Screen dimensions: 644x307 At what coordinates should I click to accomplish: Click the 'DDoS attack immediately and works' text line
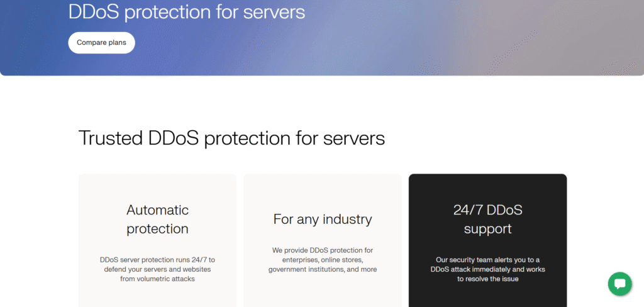[x=487, y=269]
